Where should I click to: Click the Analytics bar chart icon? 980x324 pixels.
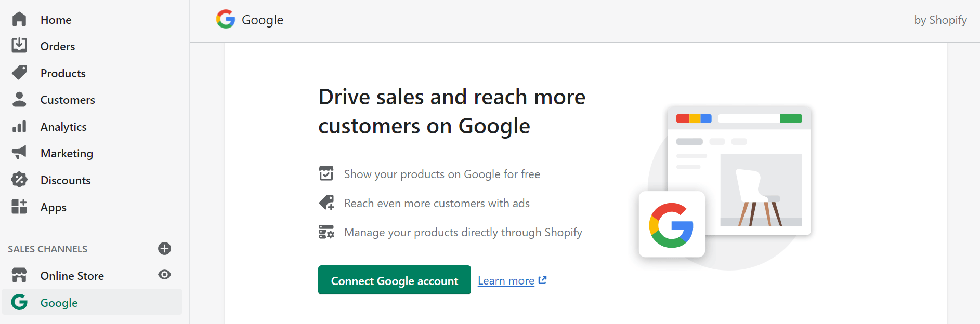(19, 126)
